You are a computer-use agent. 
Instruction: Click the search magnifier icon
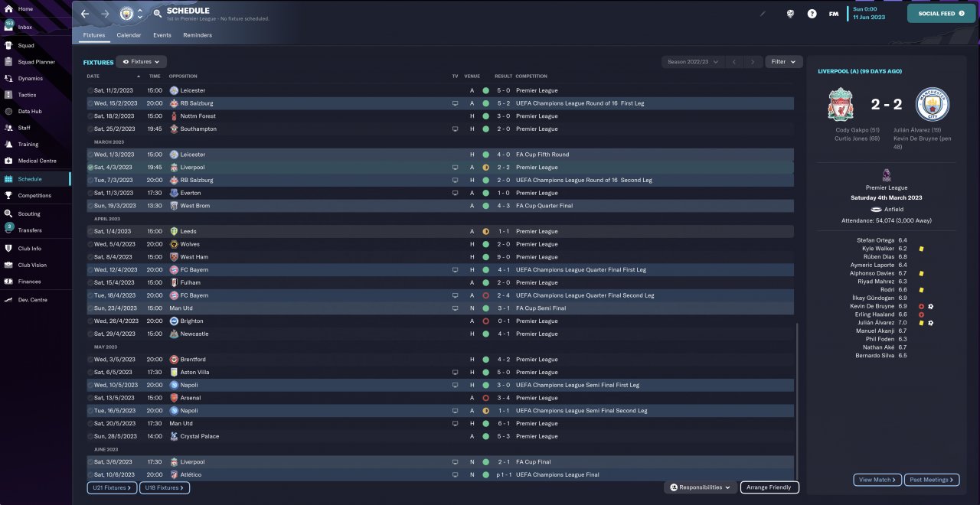pyautogui.click(x=158, y=13)
